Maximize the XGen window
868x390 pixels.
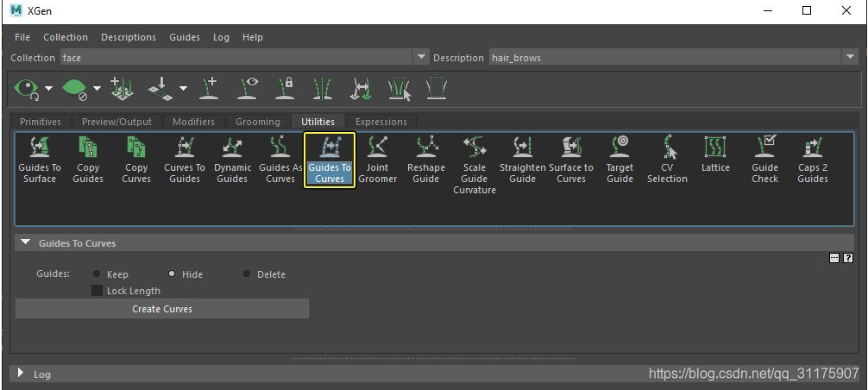click(807, 10)
